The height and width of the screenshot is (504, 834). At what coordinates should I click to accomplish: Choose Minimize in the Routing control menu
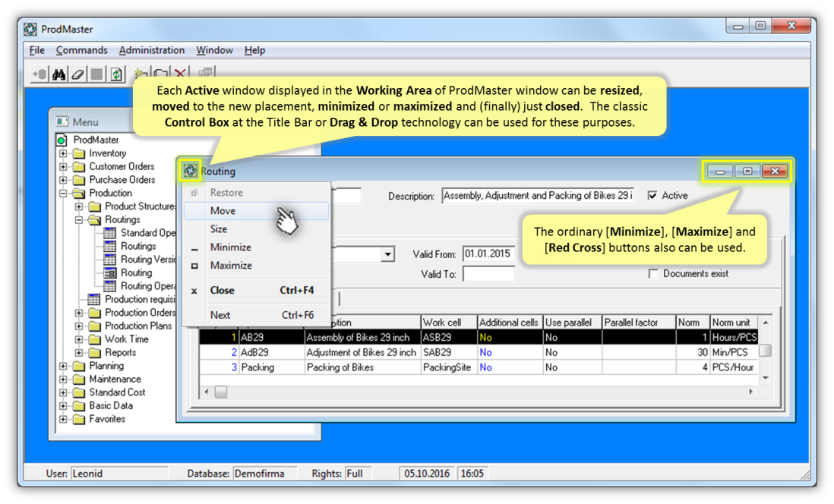(x=257, y=247)
